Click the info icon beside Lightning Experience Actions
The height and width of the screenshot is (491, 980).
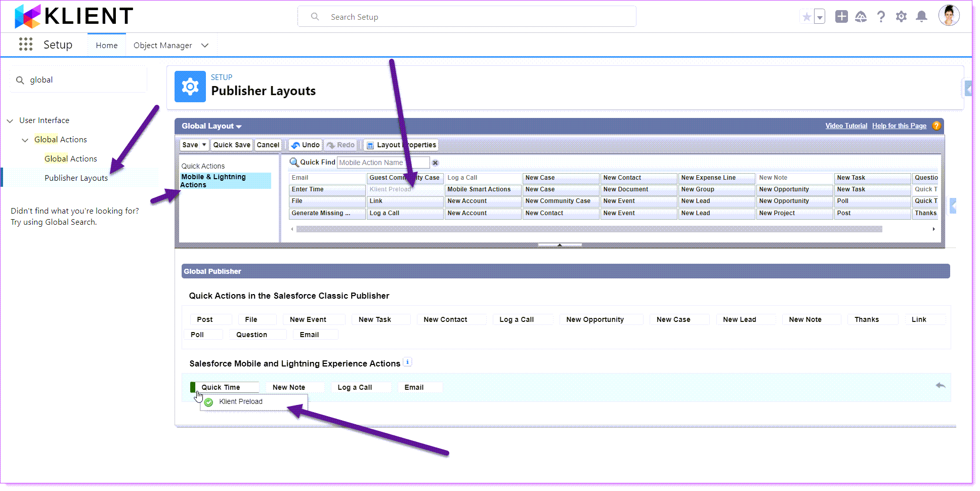(407, 362)
